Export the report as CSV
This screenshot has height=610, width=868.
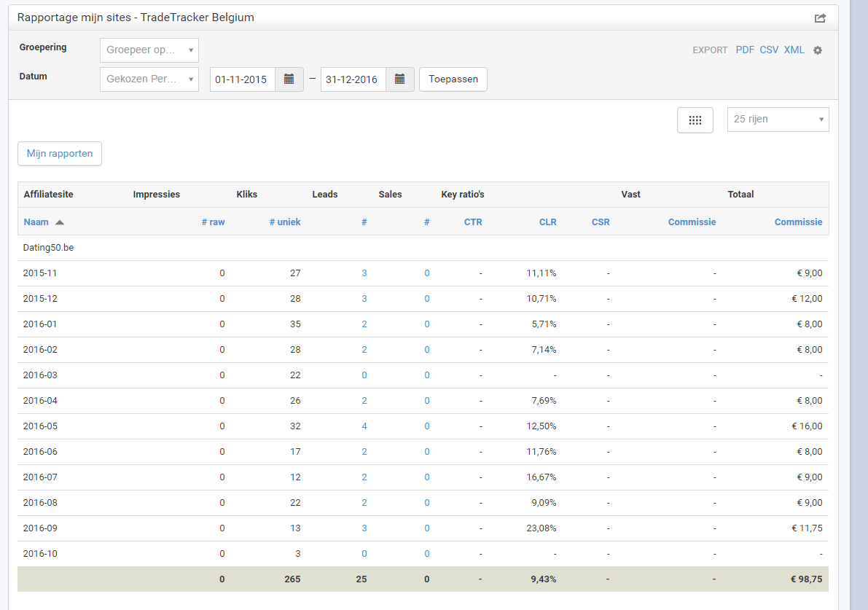click(x=769, y=50)
